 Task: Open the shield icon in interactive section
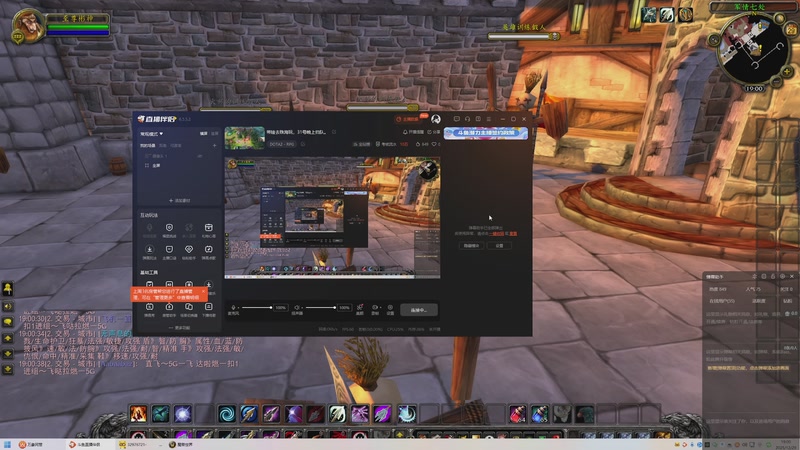[169, 228]
